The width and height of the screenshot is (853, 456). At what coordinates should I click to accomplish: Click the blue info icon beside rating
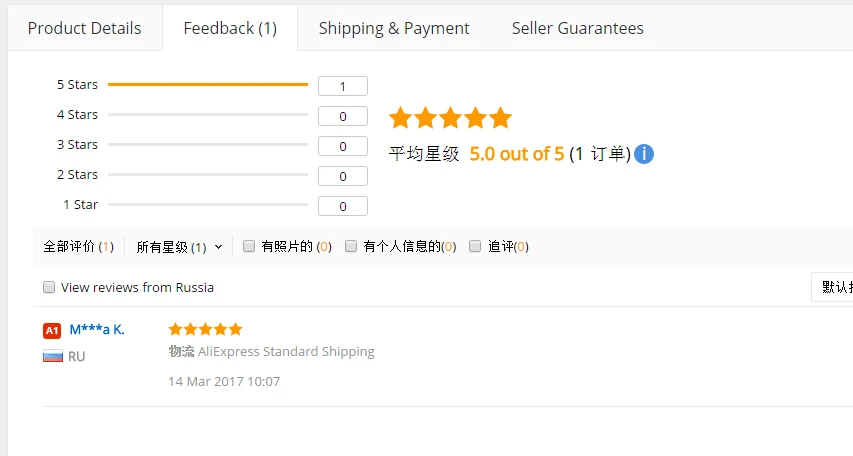pyautogui.click(x=644, y=154)
